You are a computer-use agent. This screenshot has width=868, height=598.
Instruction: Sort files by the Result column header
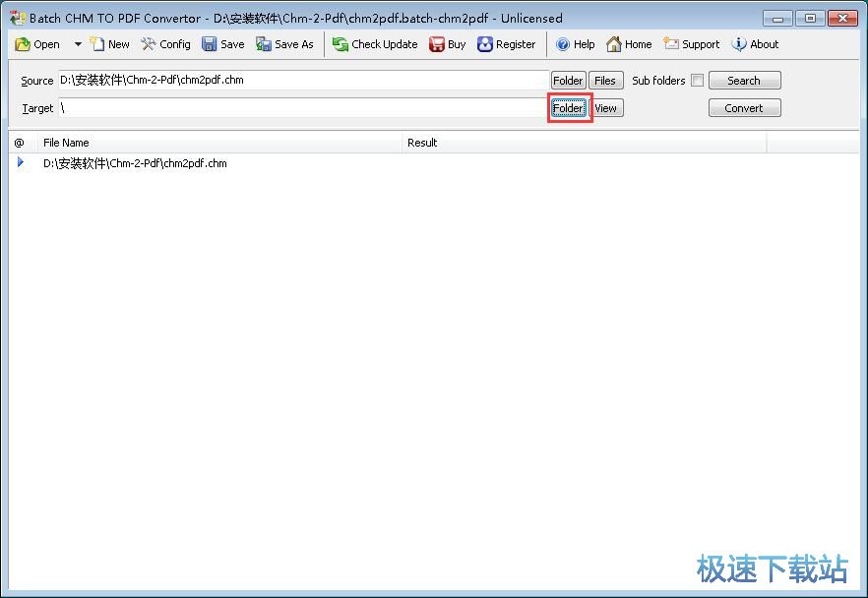[x=422, y=143]
